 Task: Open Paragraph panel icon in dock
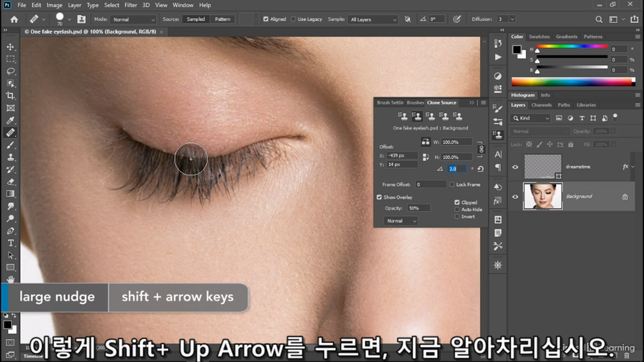(x=498, y=167)
